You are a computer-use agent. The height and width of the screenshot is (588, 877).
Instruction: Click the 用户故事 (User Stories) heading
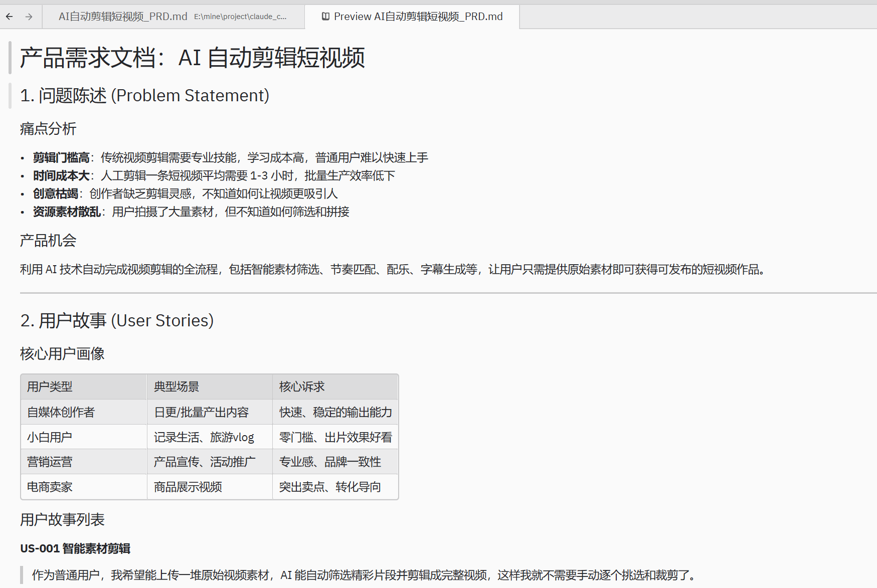(117, 320)
